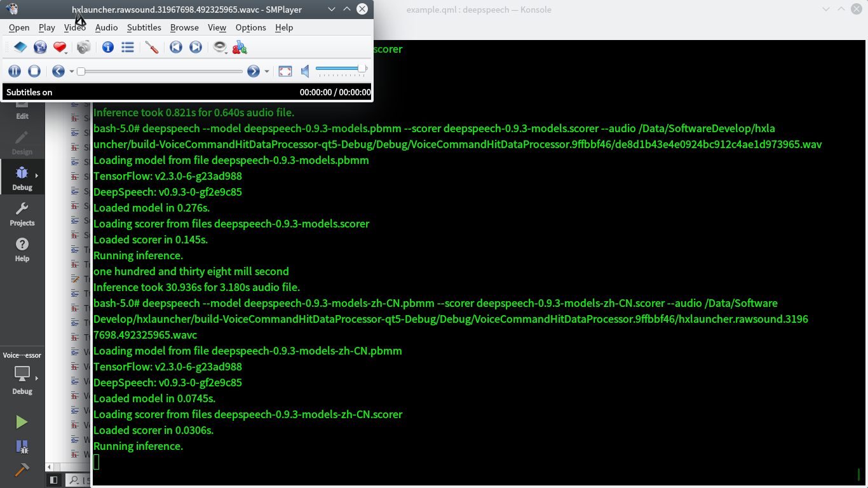868x488 pixels.
Task: Open file using the SMPlayer open icon
Action: click(20, 47)
